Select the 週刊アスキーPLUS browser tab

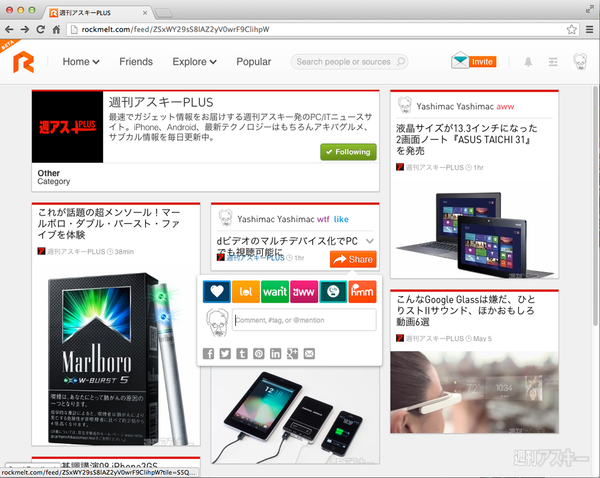click(x=99, y=13)
